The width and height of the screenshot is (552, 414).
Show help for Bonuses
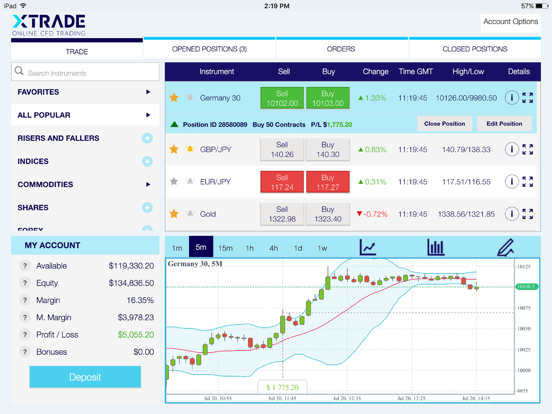[25, 352]
